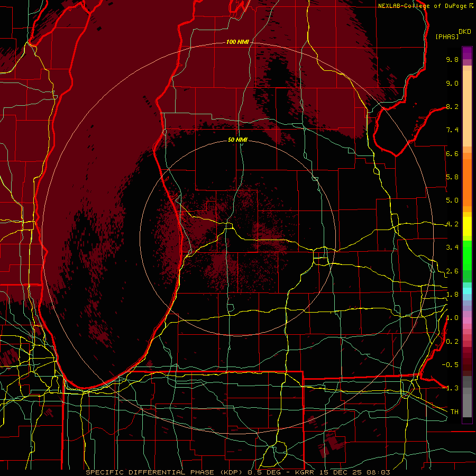
Task: Click the purple top segment of color bar
Action: 467,53
